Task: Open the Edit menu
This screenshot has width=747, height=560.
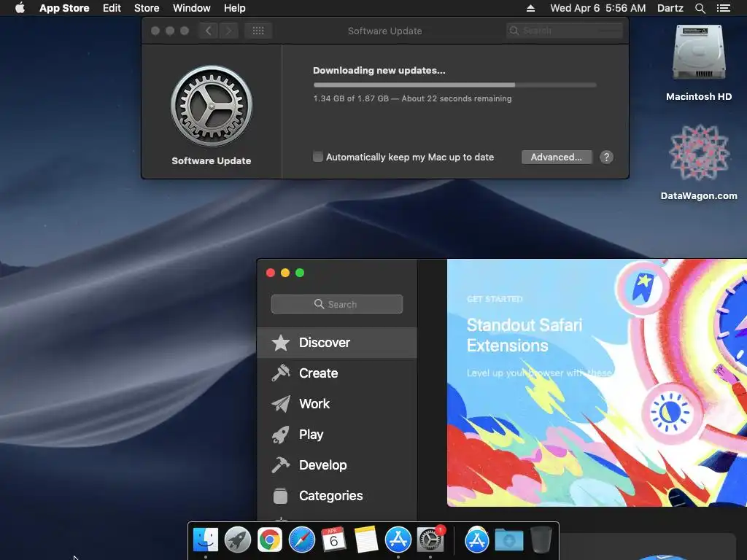Action: (112, 8)
